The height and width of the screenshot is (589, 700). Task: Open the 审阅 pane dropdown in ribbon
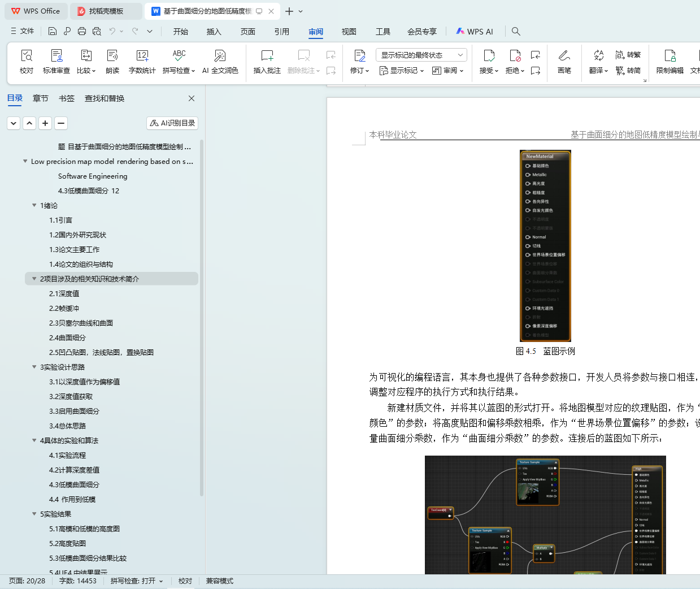coord(448,71)
